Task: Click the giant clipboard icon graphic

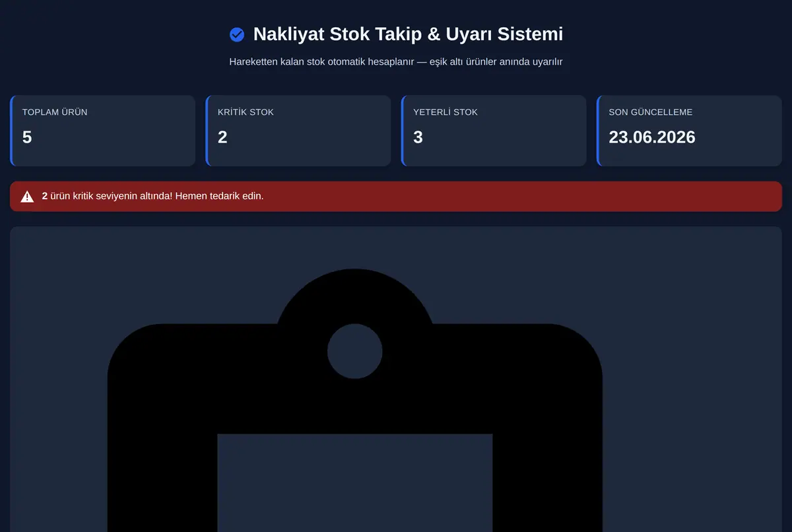Action: [355, 400]
